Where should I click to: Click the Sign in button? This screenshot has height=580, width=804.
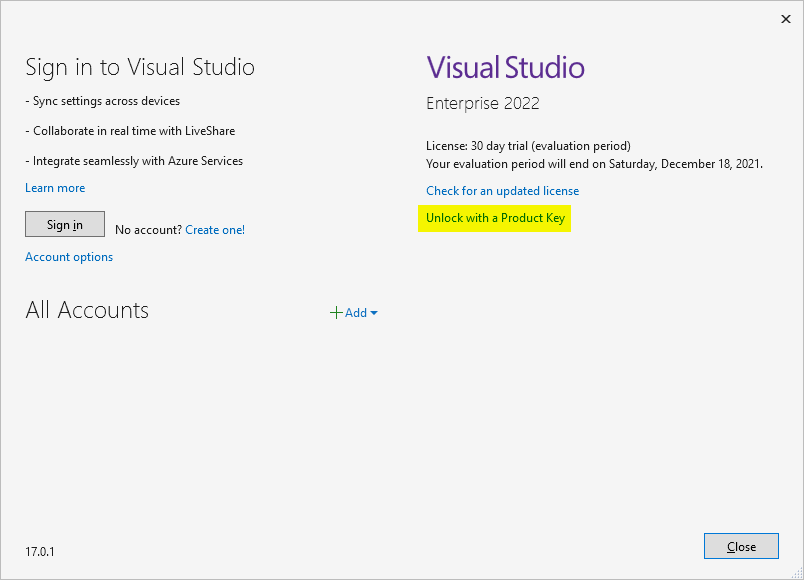(65, 224)
